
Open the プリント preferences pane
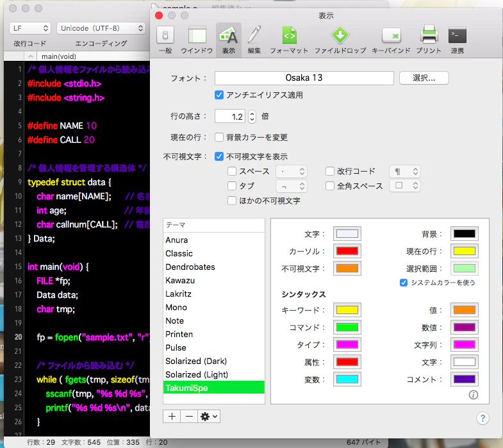click(429, 40)
